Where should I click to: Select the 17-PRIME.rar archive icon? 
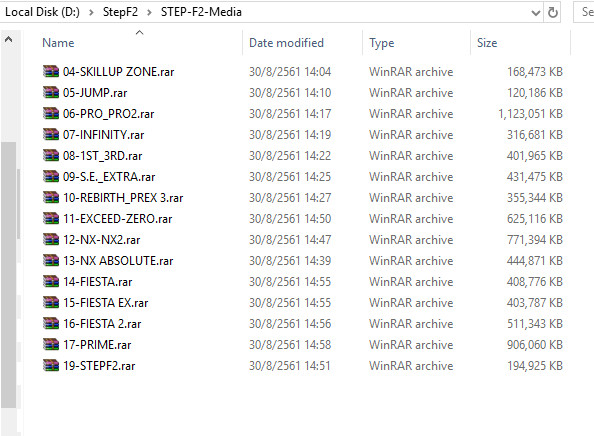[x=51, y=344]
